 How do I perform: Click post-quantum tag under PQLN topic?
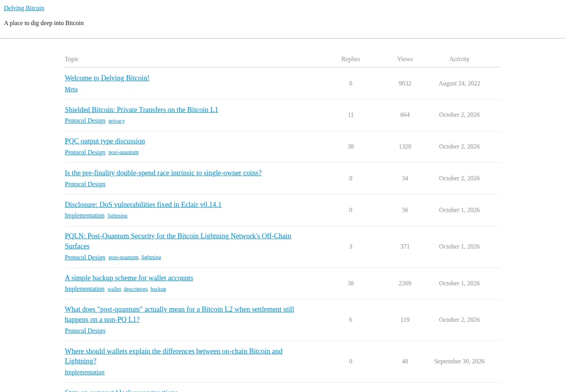[124, 258]
